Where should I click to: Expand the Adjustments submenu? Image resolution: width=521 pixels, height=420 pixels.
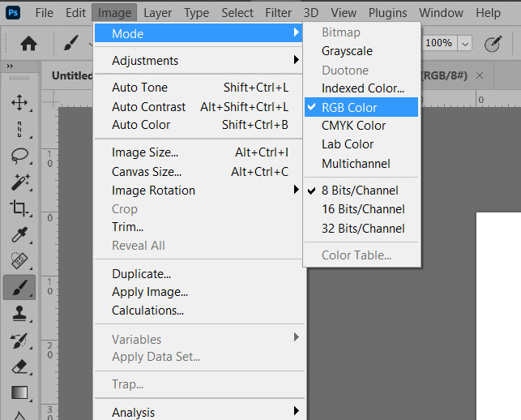click(x=199, y=61)
